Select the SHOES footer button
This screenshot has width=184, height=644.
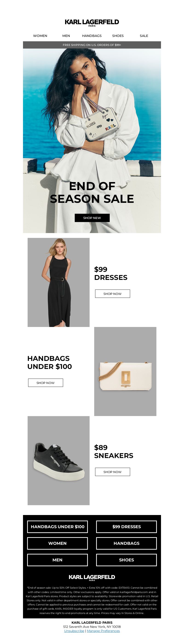tap(126, 560)
